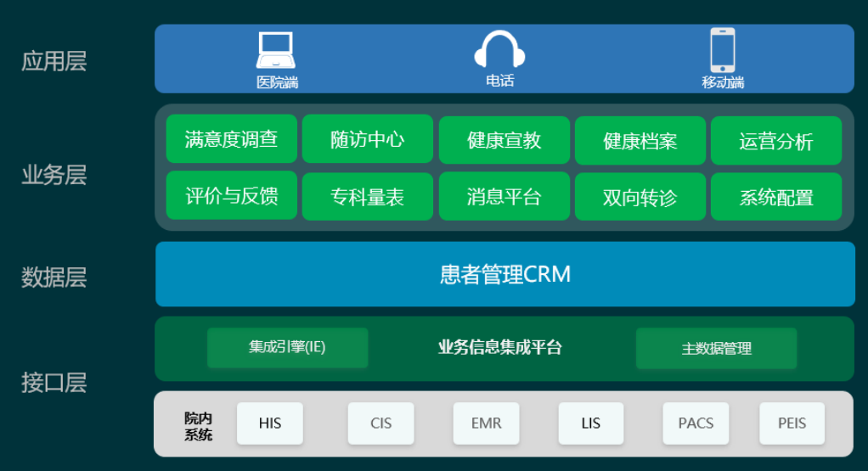Click the 评价与反馈 button
Image resolution: width=868 pixels, height=471 pixels.
[x=231, y=196]
